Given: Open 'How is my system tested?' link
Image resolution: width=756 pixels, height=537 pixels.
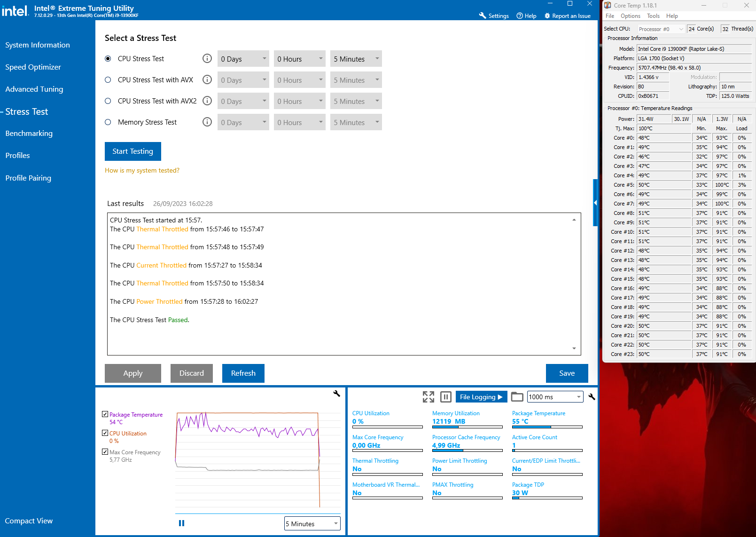Looking at the screenshot, I should click(x=142, y=170).
